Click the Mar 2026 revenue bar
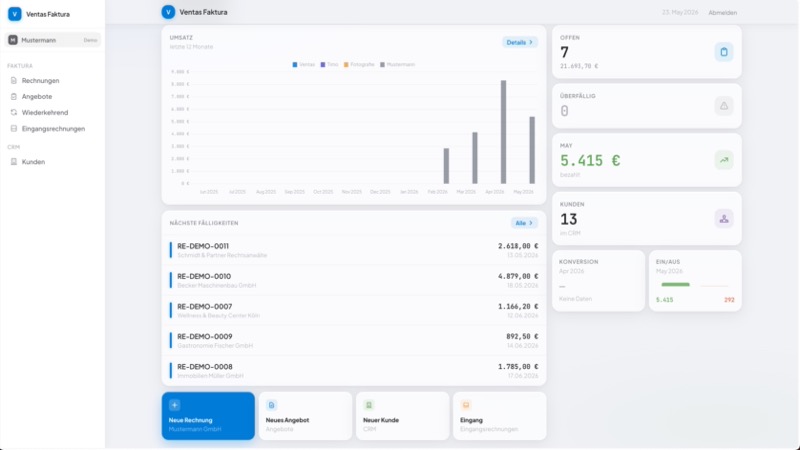Viewport: 800px width, 450px height. (x=474, y=158)
